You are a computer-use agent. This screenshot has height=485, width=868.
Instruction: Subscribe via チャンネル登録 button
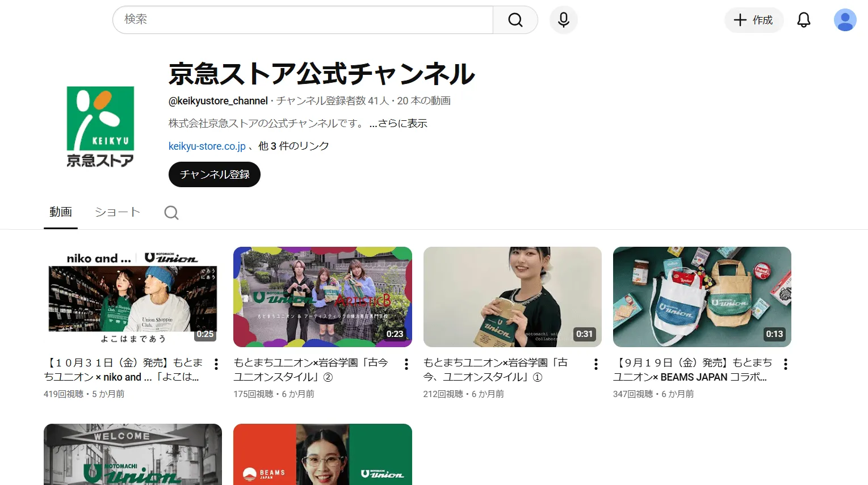click(215, 174)
